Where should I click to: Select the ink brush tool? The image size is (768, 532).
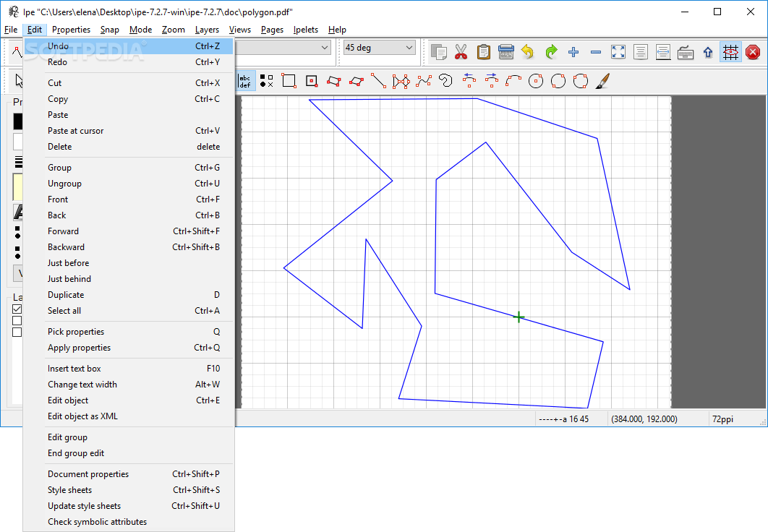[x=602, y=81]
